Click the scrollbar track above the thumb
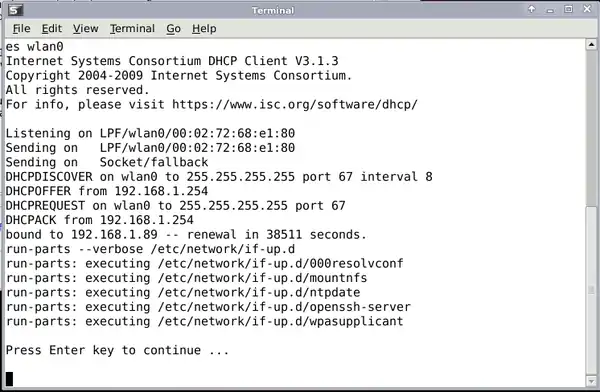Image resolution: width=600 pixels, height=392 pixels. pyautogui.click(x=591, y=128)
